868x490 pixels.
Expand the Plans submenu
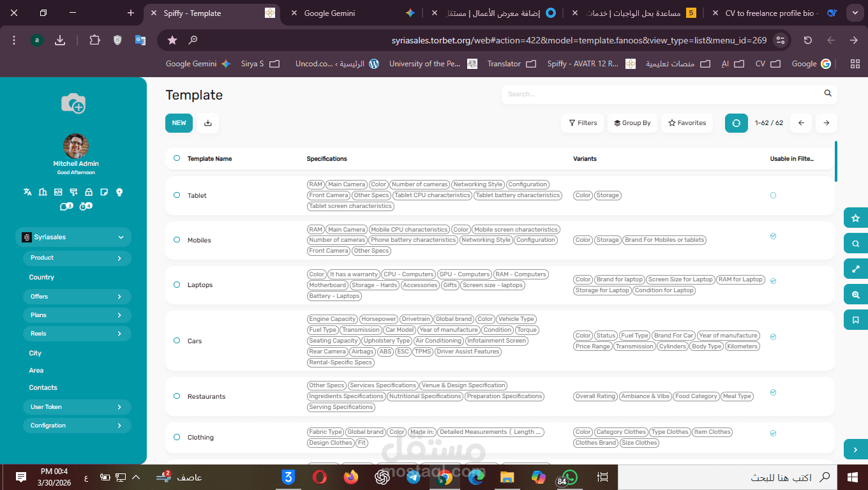click(x=77, y=315)
